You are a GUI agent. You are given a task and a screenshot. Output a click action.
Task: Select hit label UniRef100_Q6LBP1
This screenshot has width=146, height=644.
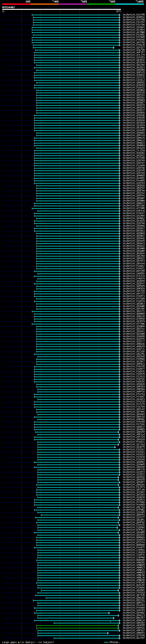point(133,520)
